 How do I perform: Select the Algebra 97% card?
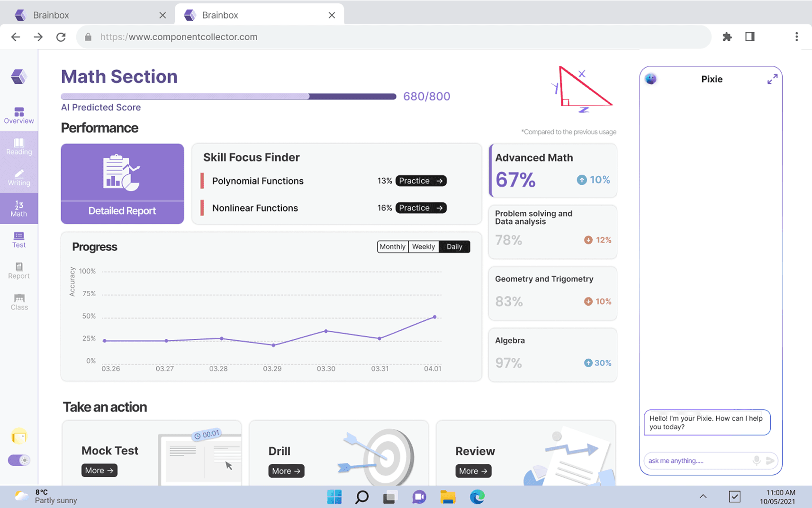tap(553, 355)
